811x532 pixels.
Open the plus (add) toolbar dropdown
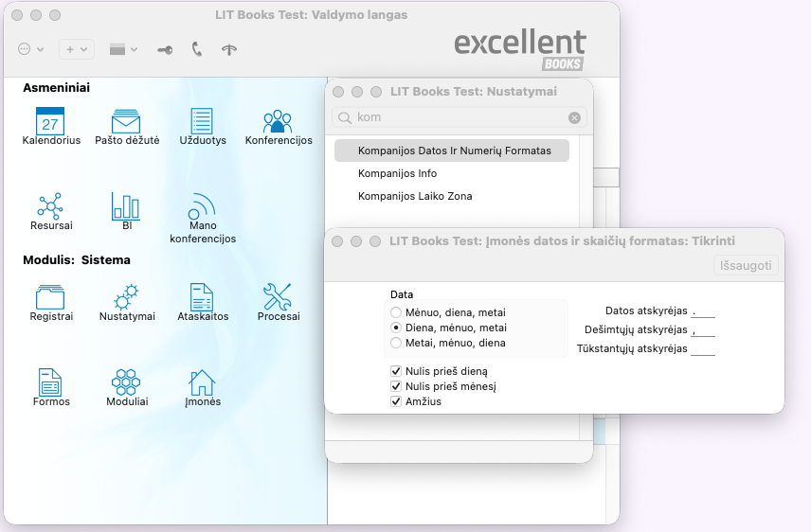pyautogui.click(x=76, y=49)
